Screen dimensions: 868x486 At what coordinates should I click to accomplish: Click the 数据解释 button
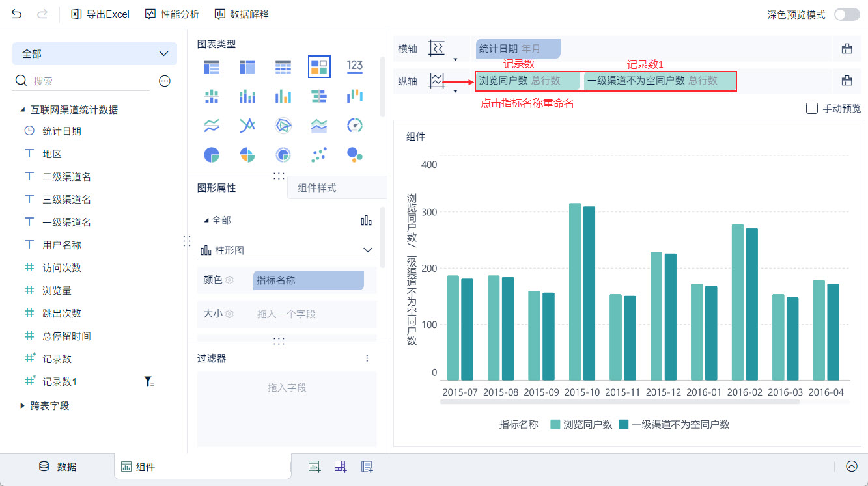241,14
